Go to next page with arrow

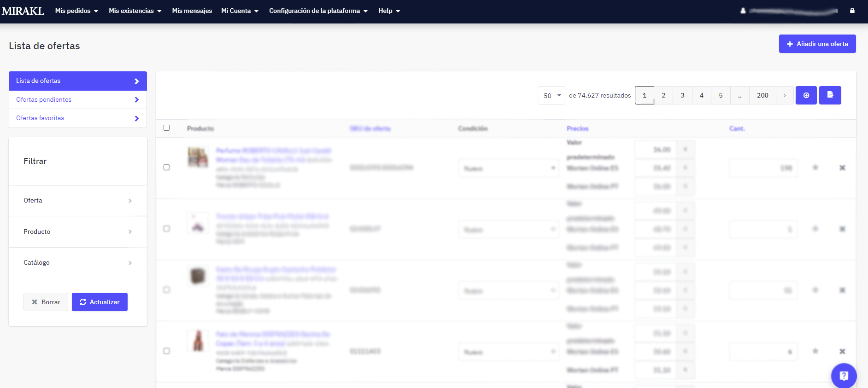coord(785,95)
